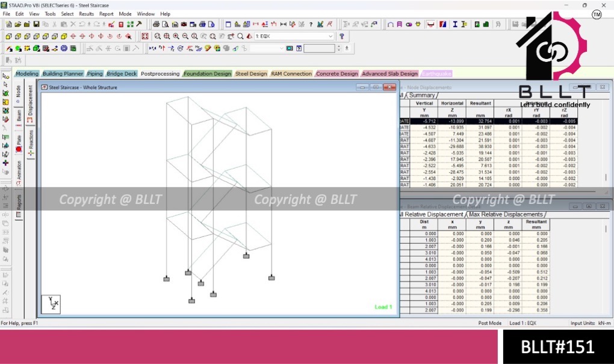Click the Load 1 : EQX status bar entry
Screen dimensions: 614x364
523,323
